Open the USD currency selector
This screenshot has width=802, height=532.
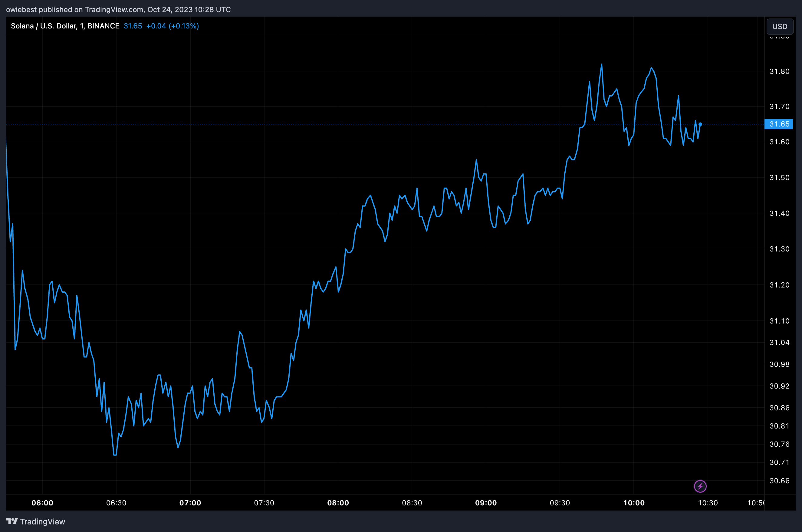(x=780, y=26)
